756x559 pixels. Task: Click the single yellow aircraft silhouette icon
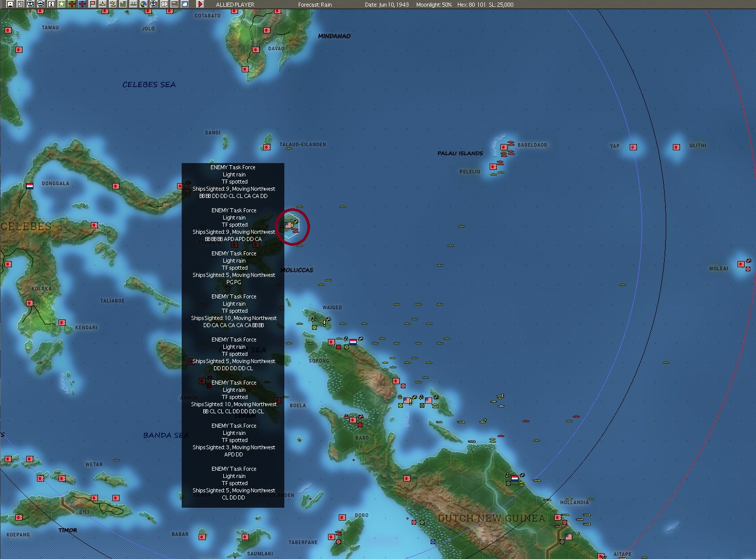point(103,4)
